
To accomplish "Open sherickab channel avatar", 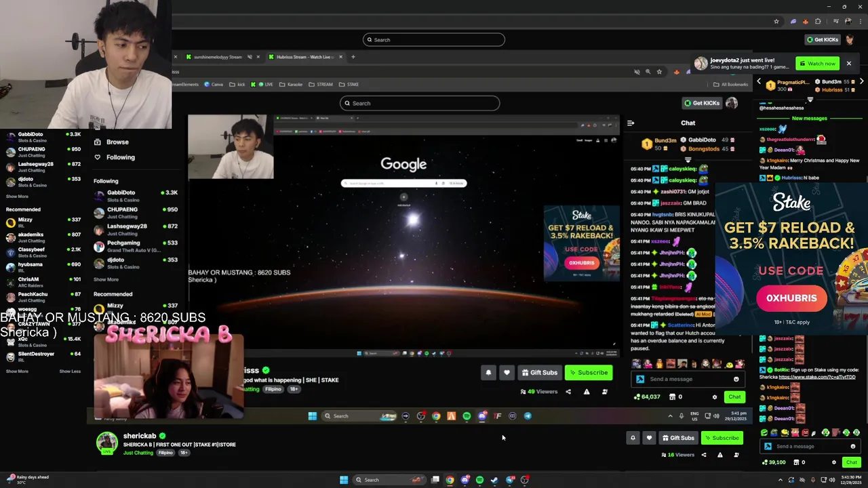I will click(x=106, y=443).
